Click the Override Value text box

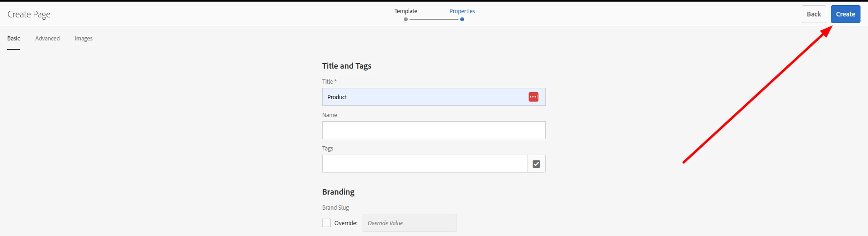pyautogui.click(x=409, y=223)
